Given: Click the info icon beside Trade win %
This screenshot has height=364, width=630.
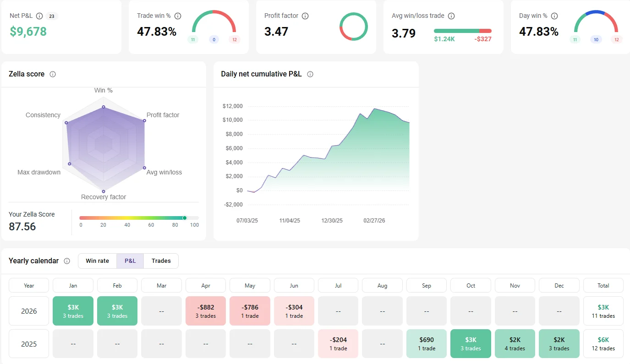Looking at the screenshot, I should pyautogui.click(x=178, y=16).
